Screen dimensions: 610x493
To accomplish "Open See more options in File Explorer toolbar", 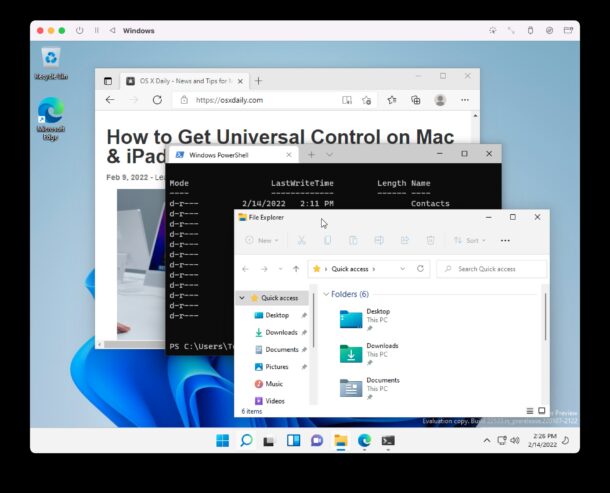I will (505, 240).
